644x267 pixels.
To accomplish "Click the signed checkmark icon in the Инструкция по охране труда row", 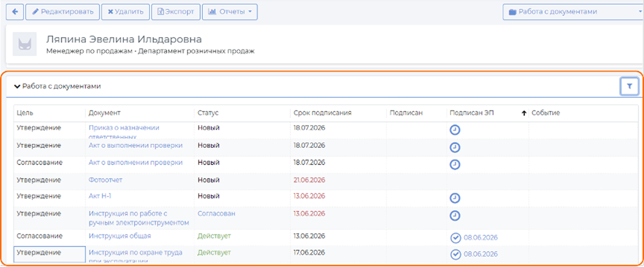I will pyautogui.click(x=456, y=255).
